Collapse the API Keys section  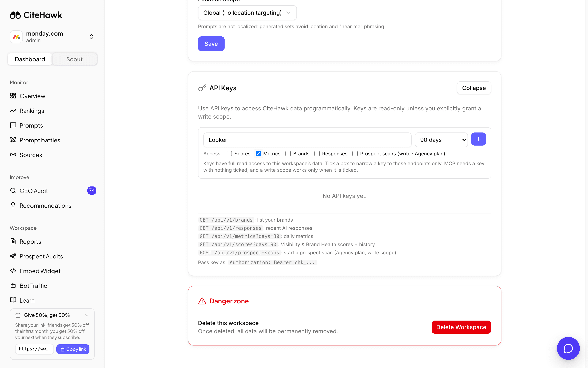[474, 88]
